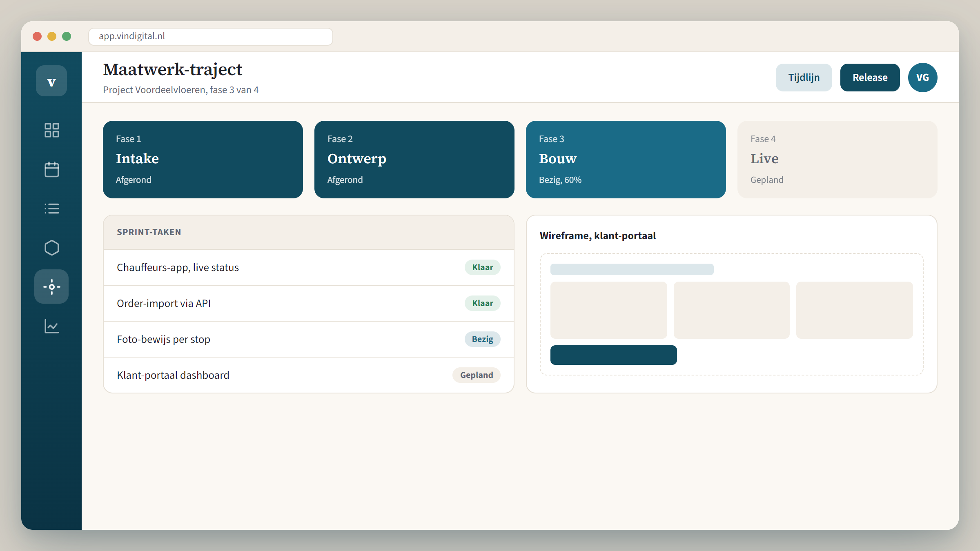Click the Maatwerk-traject page title
Viewport: 980px width, 551px height.
tap(172, 69)
